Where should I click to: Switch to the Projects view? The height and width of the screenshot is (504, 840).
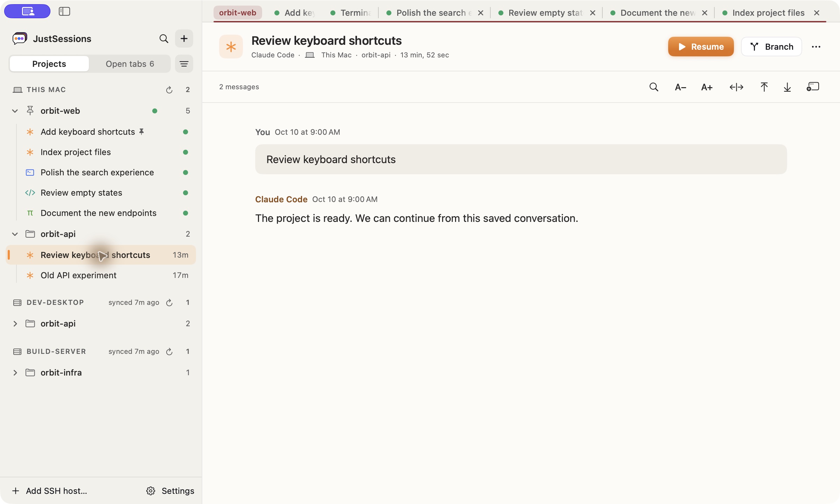click(49, 64)
